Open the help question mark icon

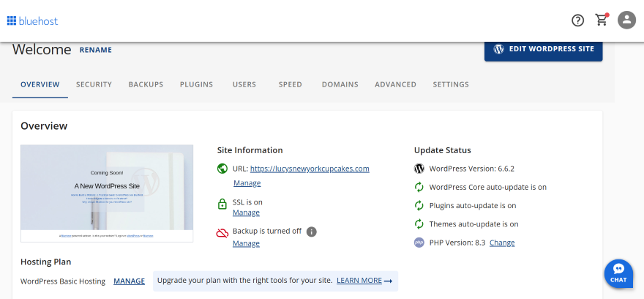point(578,20)
